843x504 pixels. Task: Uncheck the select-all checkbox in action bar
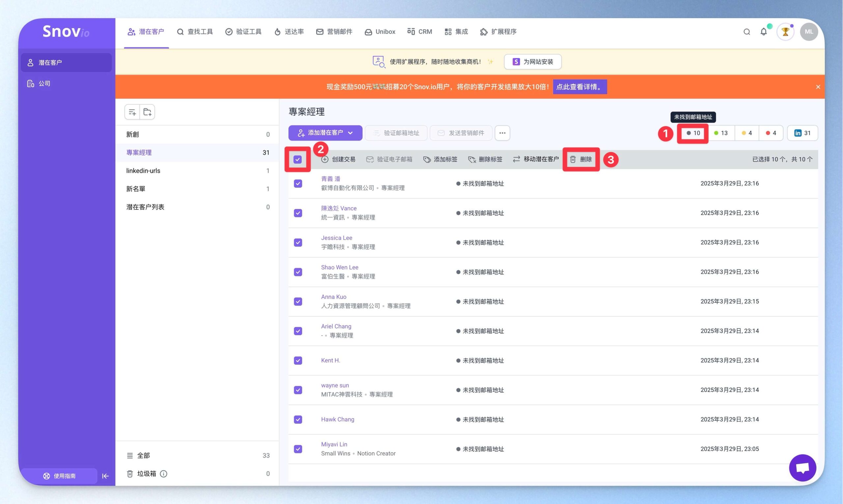(297, 159)
